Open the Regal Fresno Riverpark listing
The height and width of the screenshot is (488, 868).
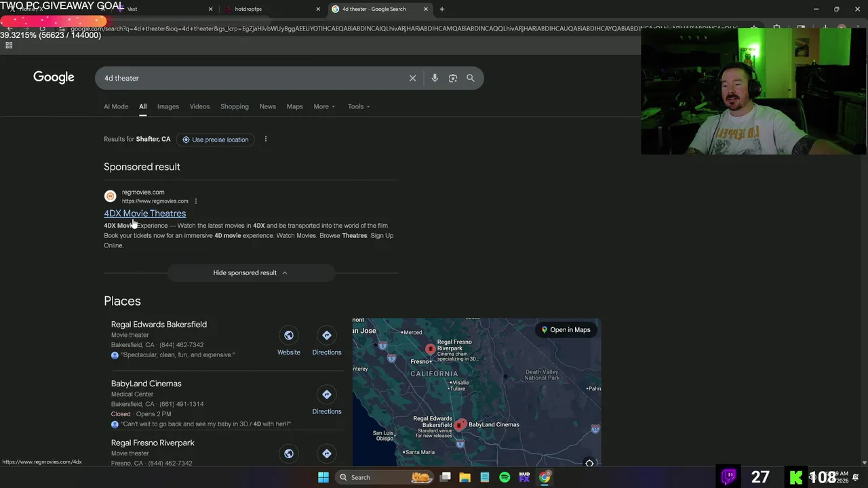point(153,443)
